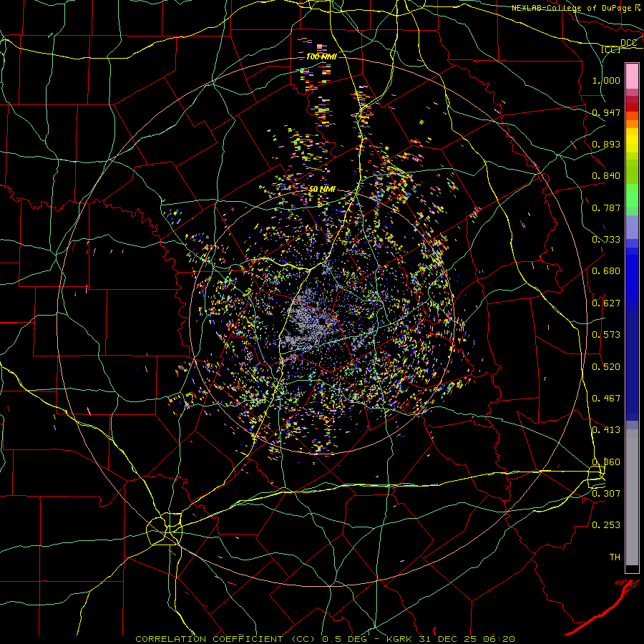The height and width of the screenshot is (644, 644).
Task: Click the 0.413 legend value
Action: click(x=606, y=430)
